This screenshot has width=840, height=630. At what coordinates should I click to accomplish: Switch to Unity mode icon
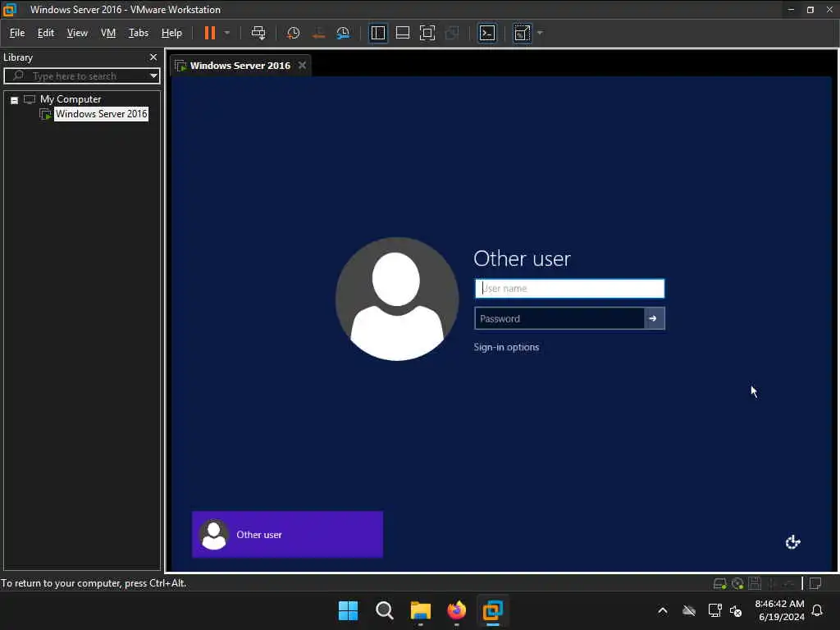452,33
